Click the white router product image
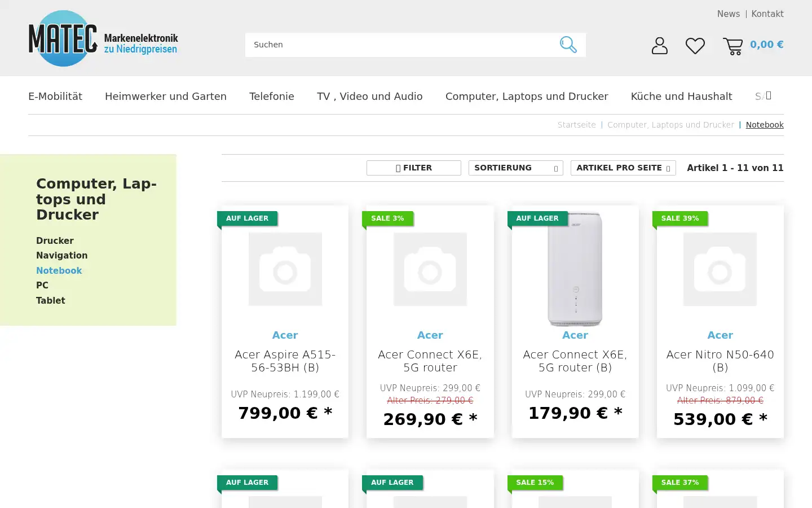 pyautogui.click(x=575, y=269)
